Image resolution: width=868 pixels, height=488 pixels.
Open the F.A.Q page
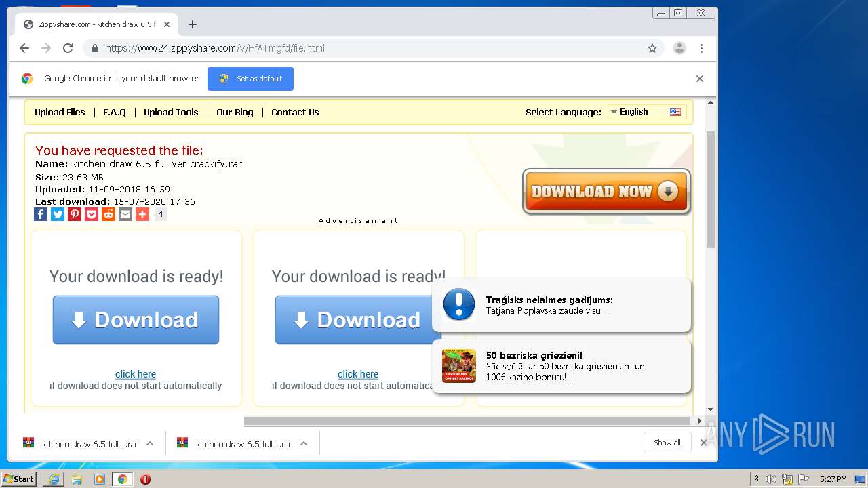click(115, 113)
